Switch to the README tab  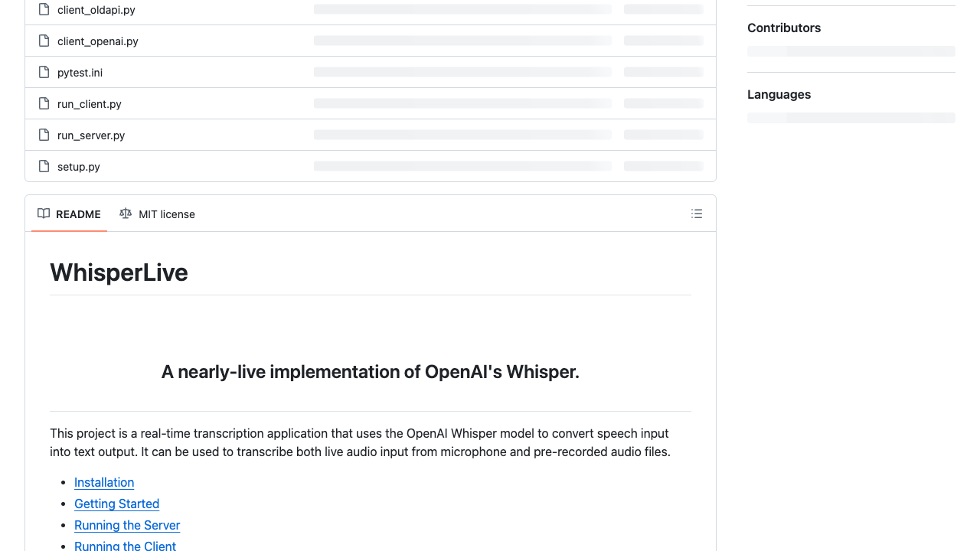[69, 214]
